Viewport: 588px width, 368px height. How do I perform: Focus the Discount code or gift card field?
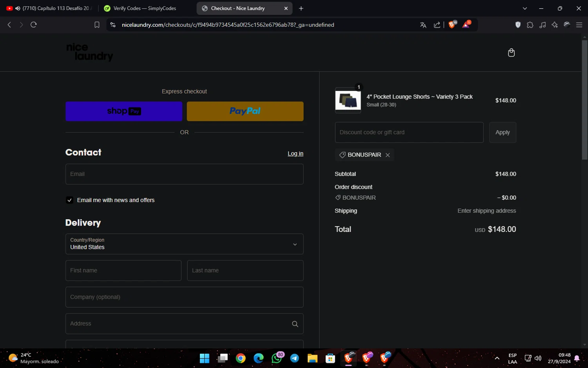(x=409, y=133)
